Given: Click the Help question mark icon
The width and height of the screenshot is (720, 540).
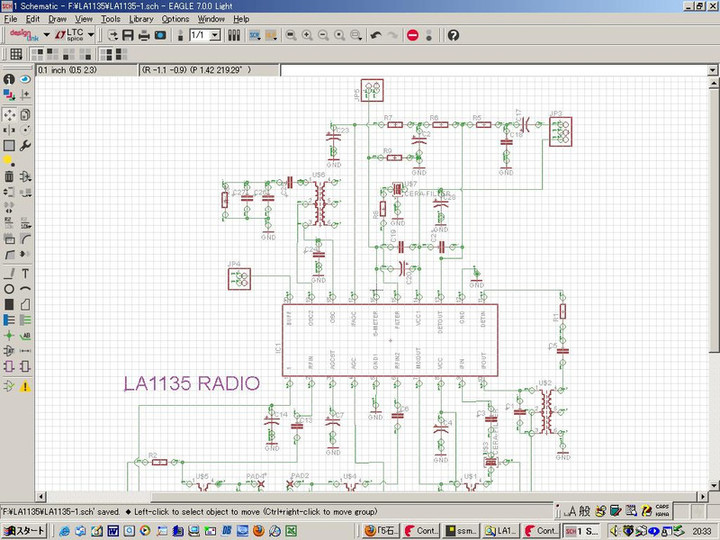Looking at the screenshot, I should (453, 35).
